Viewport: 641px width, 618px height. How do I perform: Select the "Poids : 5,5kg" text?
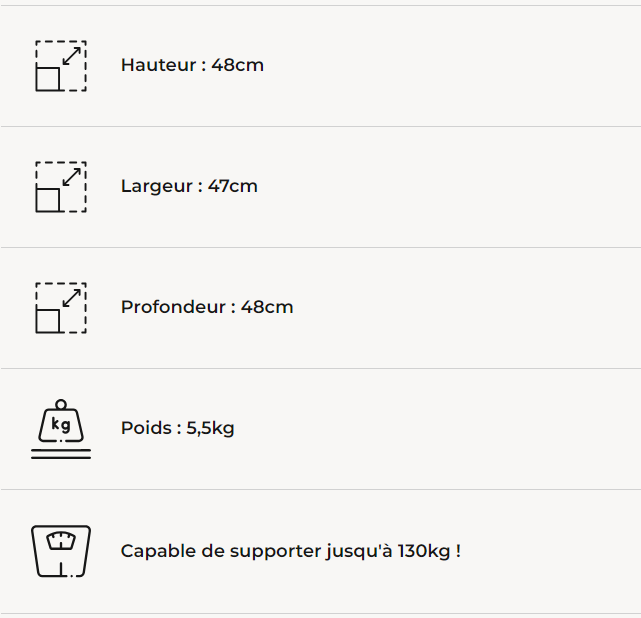pos(178,428)
